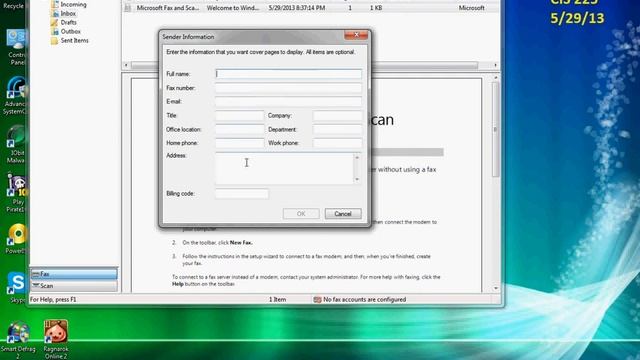Click the '1 KB' size cell
Viewport: 640px width, 360px height.
coord(376,8)
